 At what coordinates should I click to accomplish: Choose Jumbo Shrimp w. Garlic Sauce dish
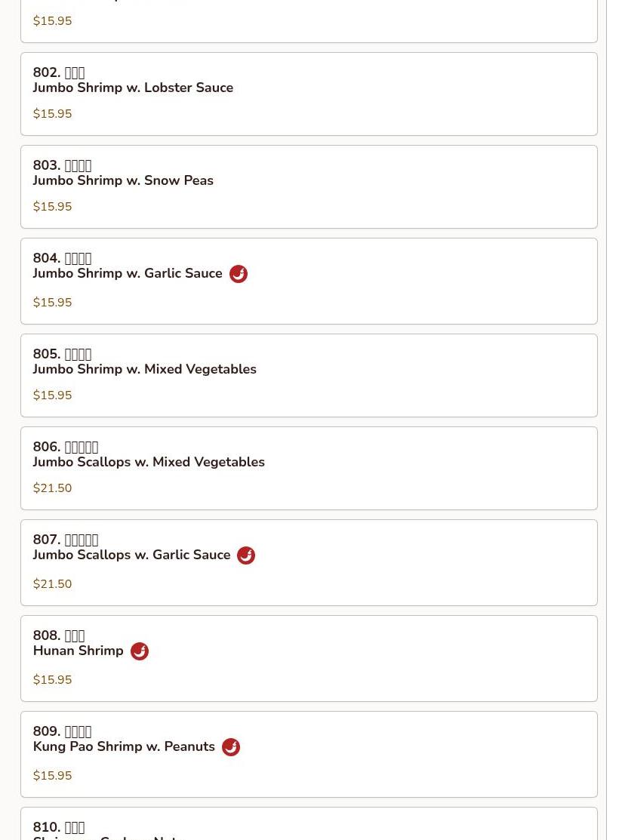[309, 282]
